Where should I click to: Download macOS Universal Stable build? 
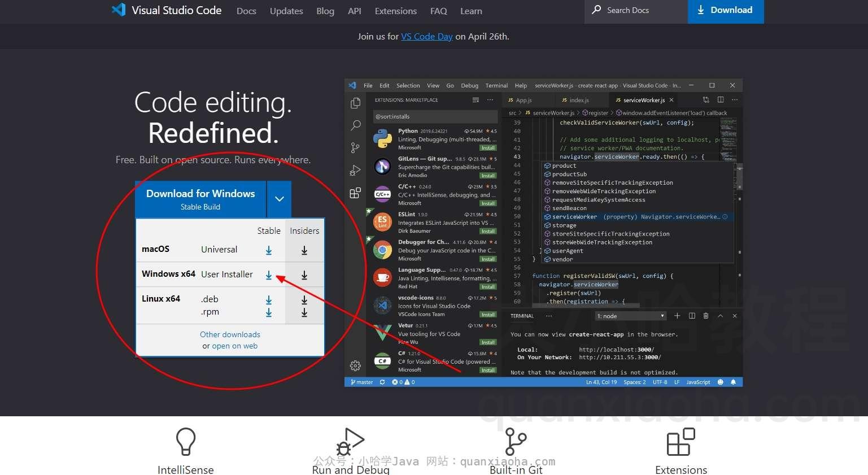269,250
